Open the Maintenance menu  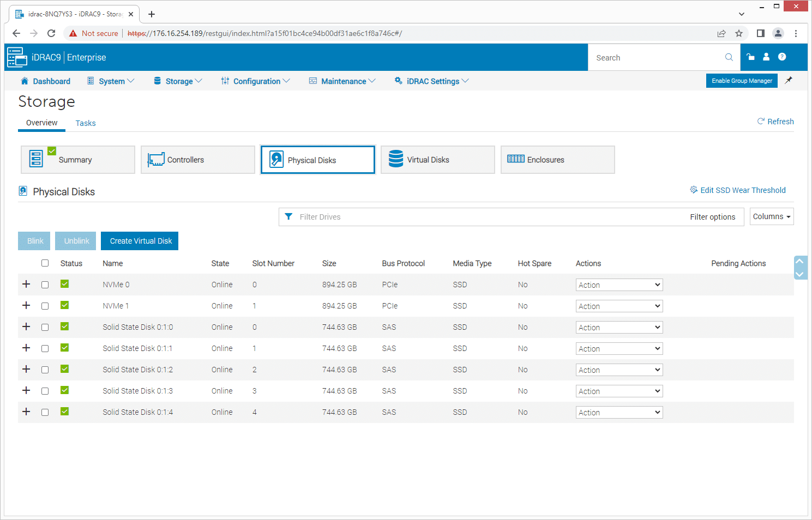[x=342, y=81]
